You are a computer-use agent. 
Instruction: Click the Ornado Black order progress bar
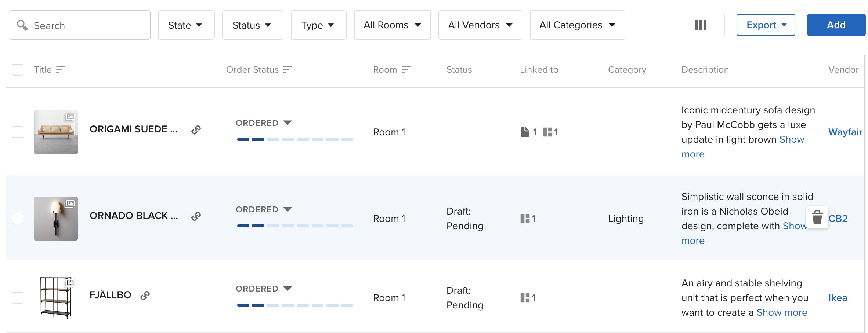point(295,226)
